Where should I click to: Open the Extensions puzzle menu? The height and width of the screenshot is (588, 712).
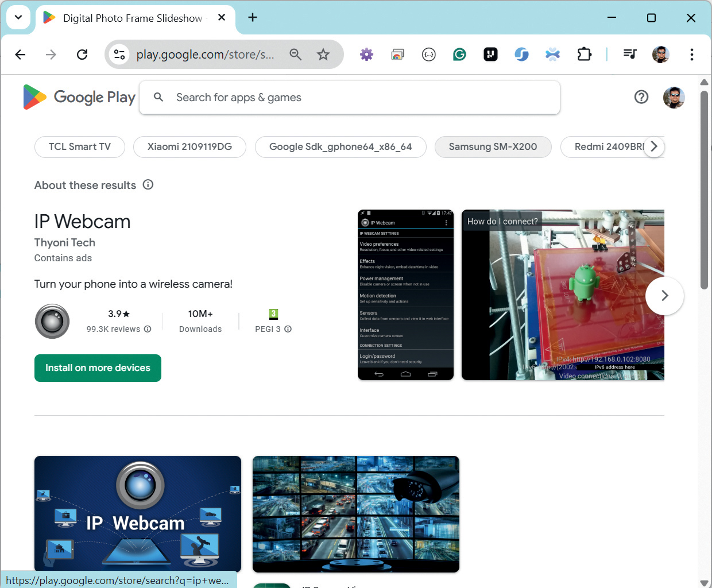tap(584, 55)
